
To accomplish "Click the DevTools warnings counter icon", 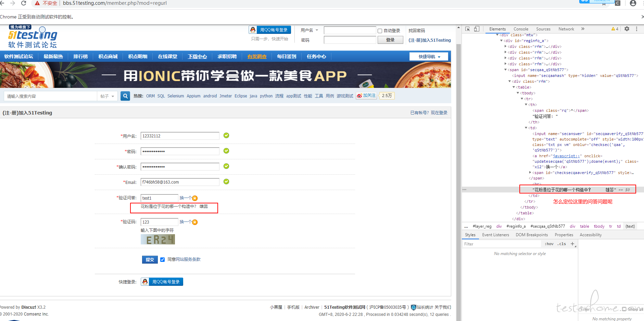I will [x=615, y=29].
